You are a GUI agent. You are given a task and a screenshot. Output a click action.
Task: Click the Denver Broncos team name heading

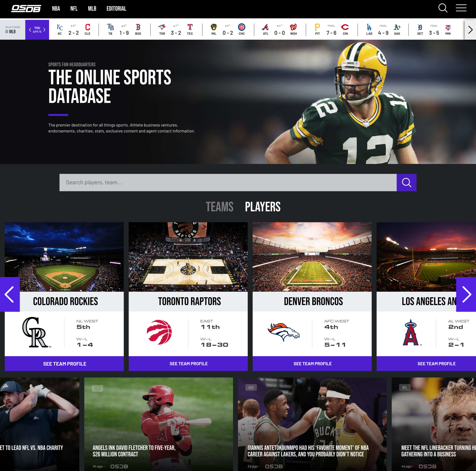(313, 301)
